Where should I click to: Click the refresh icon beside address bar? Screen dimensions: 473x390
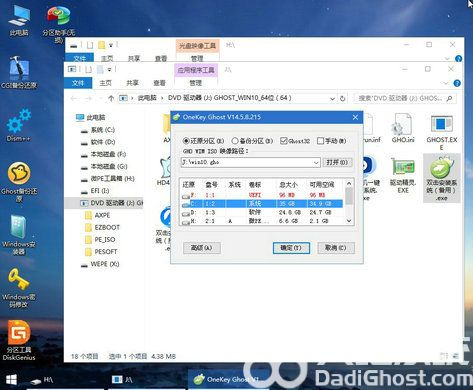342,98
